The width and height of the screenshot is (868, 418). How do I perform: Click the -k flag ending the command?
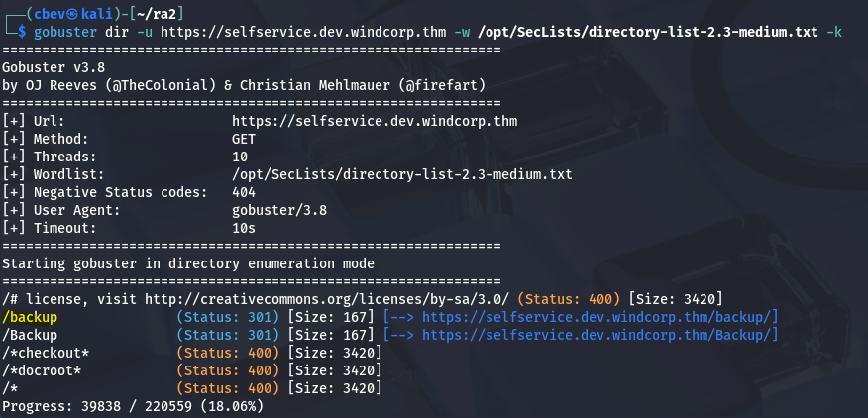point(834,32)
